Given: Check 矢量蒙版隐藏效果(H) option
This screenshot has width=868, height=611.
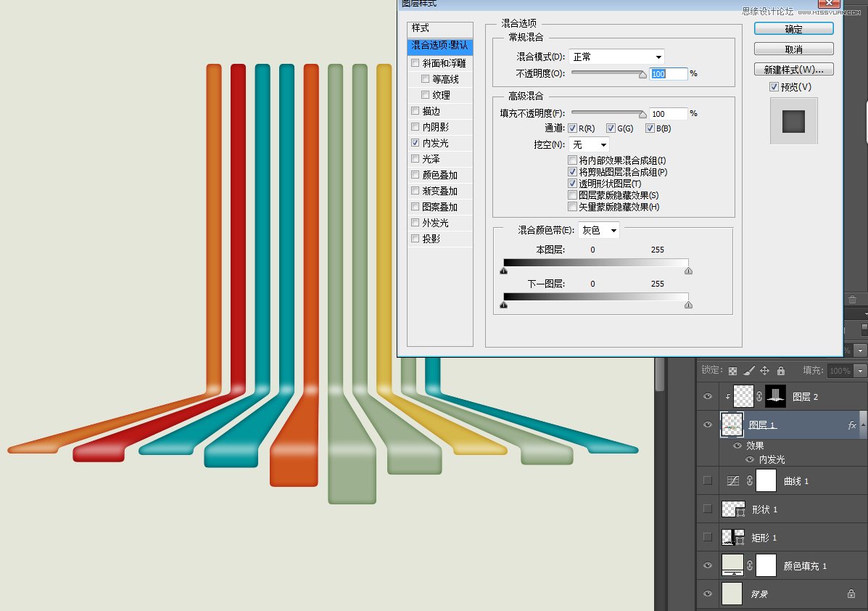Looking at the screenshot, I should (572, 207).
